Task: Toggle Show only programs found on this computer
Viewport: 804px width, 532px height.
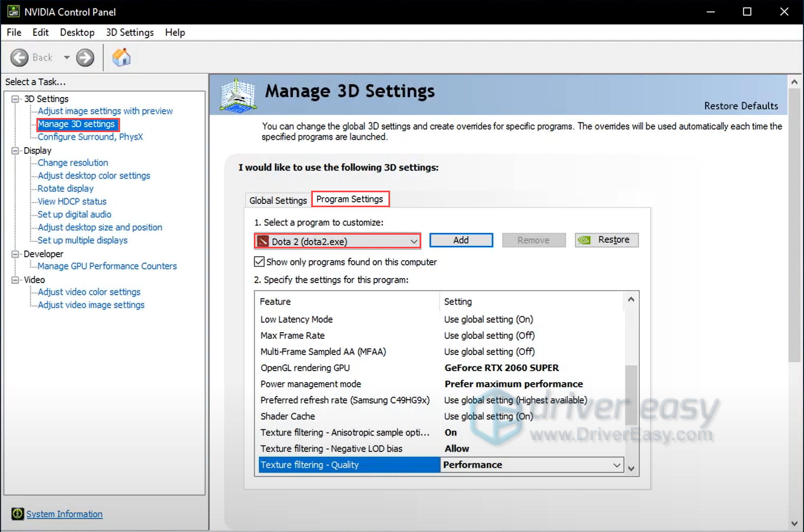Action: (259, 262)
